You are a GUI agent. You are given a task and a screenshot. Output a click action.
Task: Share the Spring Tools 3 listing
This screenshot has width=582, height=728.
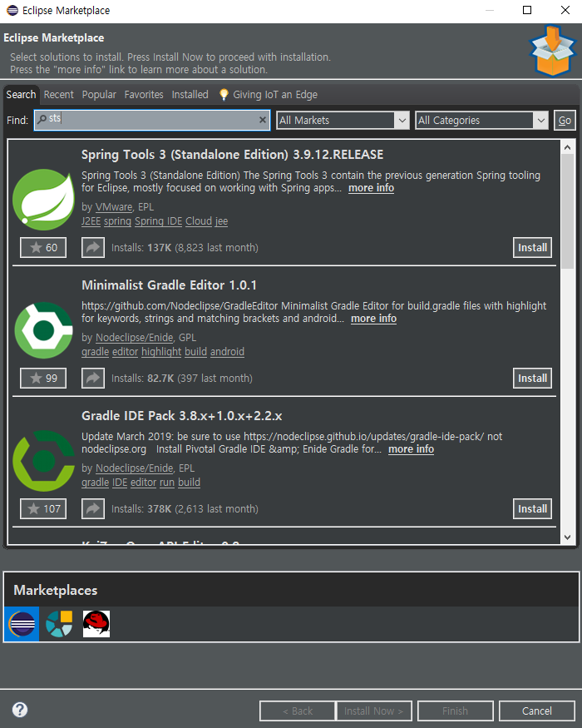pyautogui.click(x=93, y=247)
